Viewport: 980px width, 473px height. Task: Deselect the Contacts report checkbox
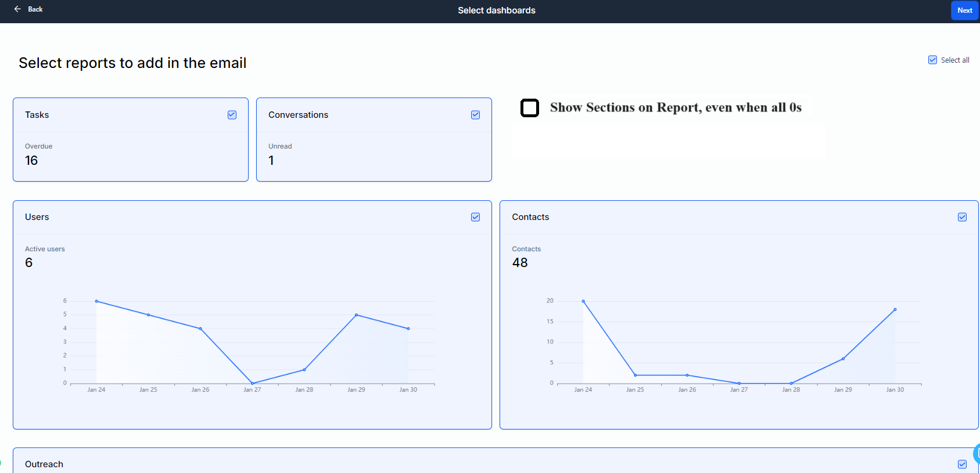962,217
